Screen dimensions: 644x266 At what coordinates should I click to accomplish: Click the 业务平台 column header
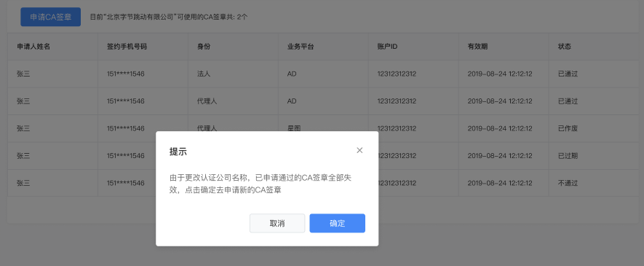[x=301, y=47]
